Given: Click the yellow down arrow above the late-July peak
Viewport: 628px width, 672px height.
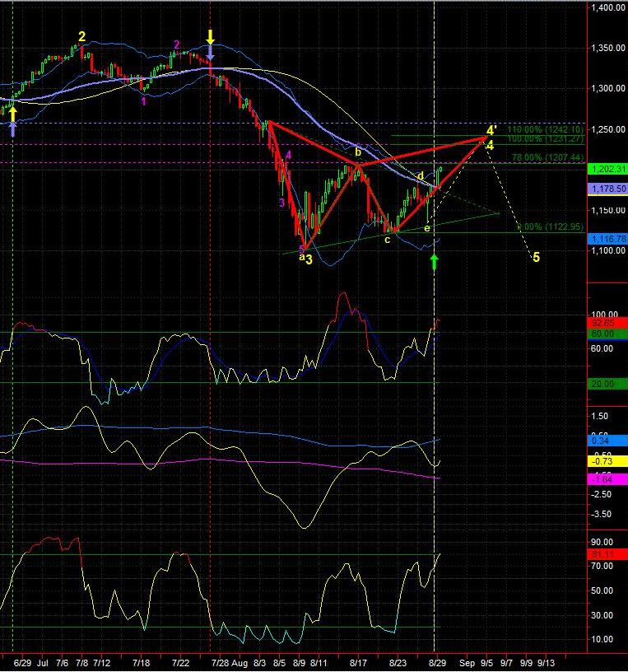Looking at the screenshot, I should tap(211, 36).
